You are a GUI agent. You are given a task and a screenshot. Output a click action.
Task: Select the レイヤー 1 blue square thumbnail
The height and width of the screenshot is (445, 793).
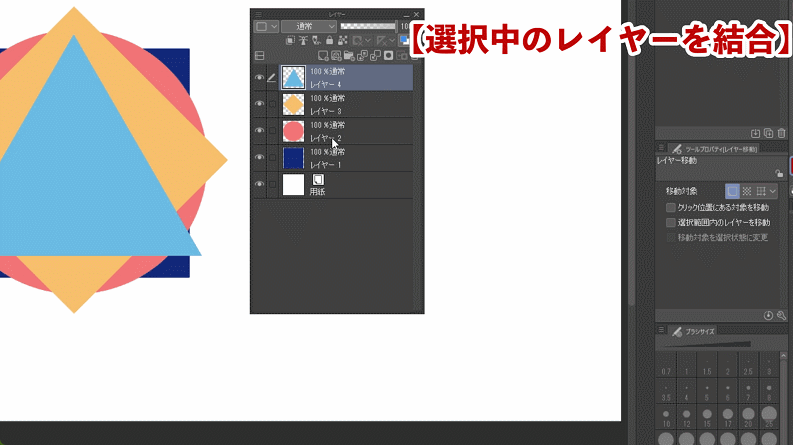(293, 158)
